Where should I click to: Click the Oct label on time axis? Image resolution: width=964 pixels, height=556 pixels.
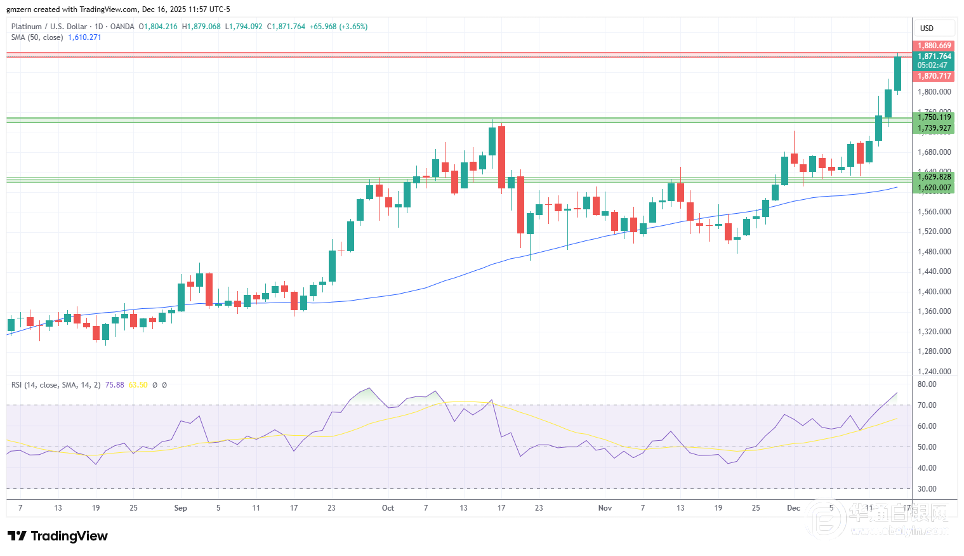click(387, 508)
